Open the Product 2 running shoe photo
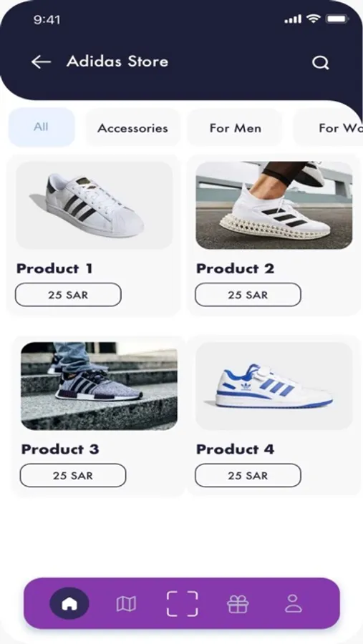 [274, 205]
